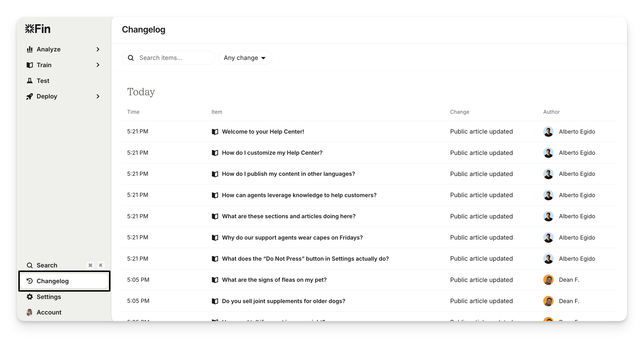Expand the Train section chevron
Screen dimensions: 644x338
coord(98,65)
